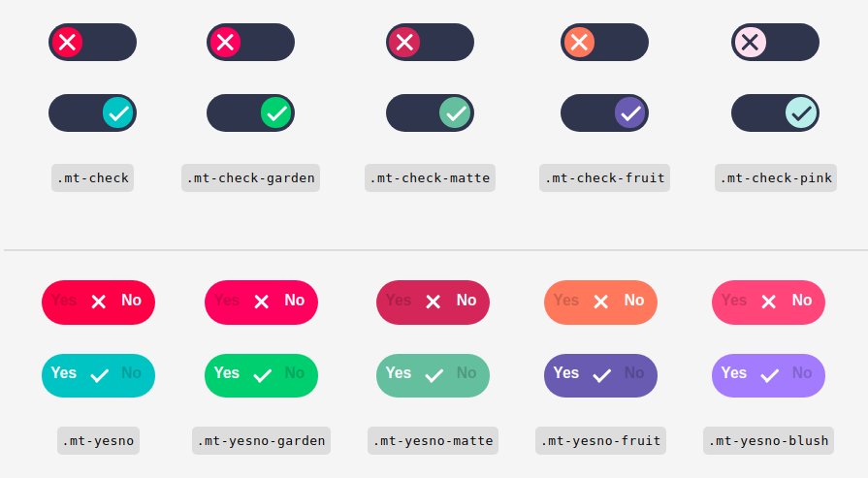The image size is (868, 478).
Task: Click the .mt-check-pink class label
Action: pyautogui.click(x=776, y=178)
